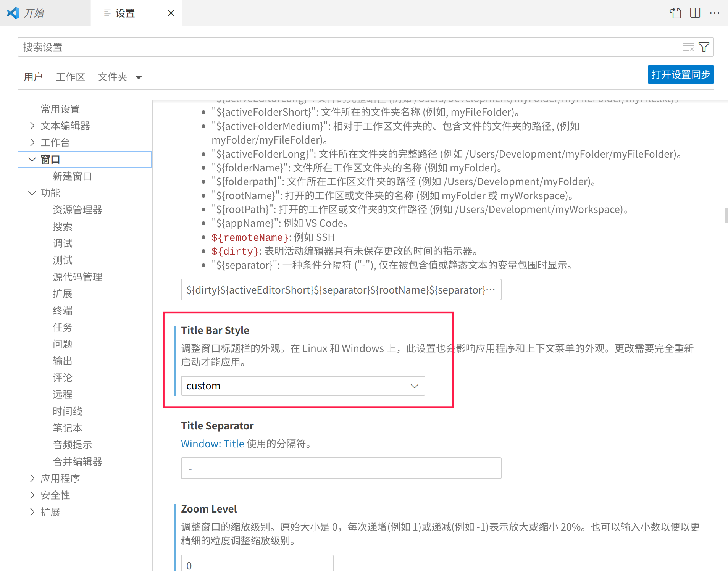Screen dimensions: 728x571
Task: Open the Window: Title setting link
Action: point(212,443)
